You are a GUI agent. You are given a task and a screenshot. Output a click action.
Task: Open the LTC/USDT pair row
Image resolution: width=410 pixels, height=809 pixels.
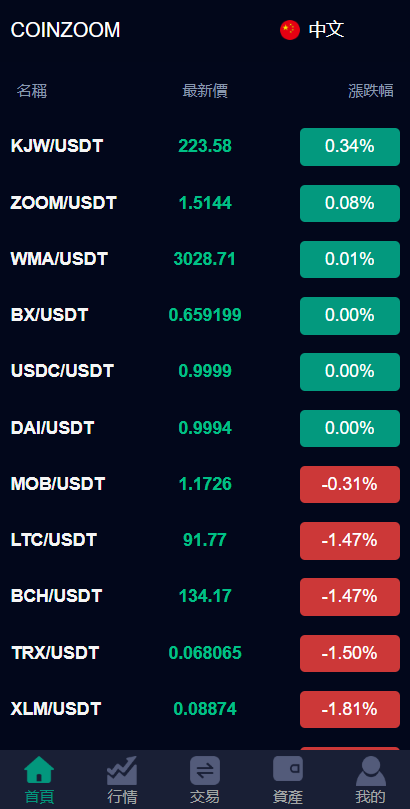pyautogui.click(x=205, y=540)
